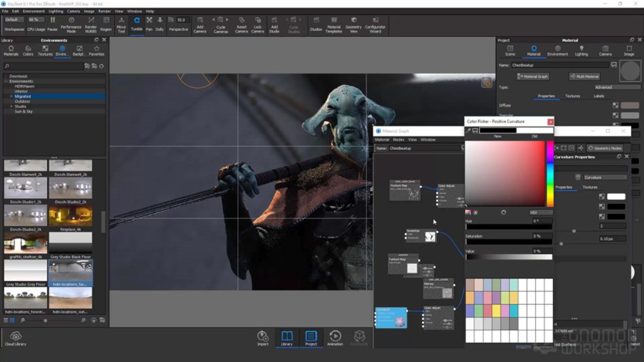Open the Render menu

tap(104, 11)
